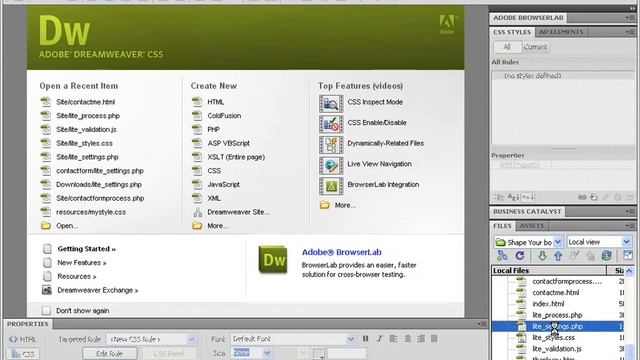Image resolution: width=640 pixels, height=360 pixels.
Task: Create a new HTML document
Action: tap(216, 102)
